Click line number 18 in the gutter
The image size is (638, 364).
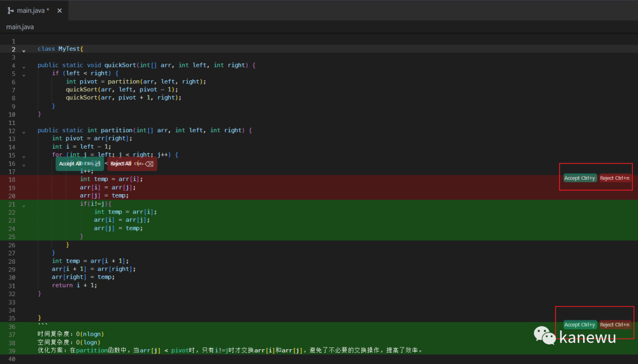pyautogui.click(x=12, y=179)
